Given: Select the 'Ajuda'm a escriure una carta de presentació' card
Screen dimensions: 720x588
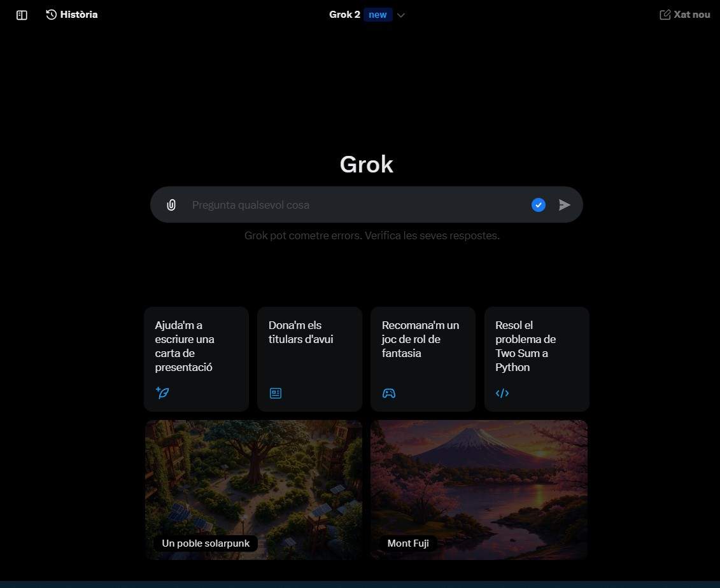Looking at the screenshot, I should 197,359.
